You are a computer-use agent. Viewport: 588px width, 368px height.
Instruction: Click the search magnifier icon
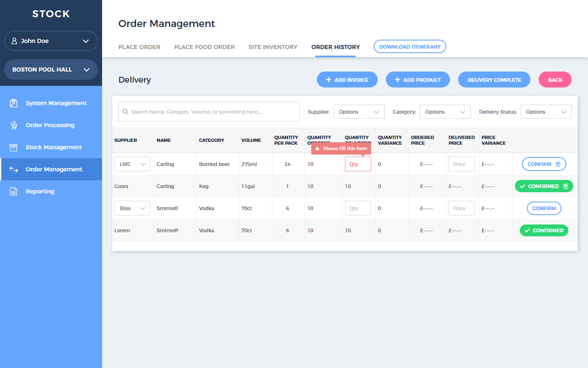tap(125, 112)
